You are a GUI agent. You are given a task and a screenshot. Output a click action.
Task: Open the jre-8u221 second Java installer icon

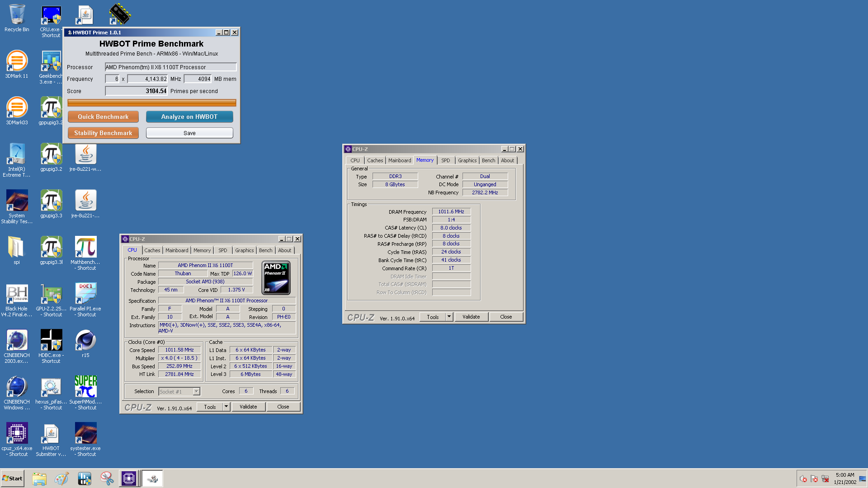pyautogui.click(x=85, y=204)
